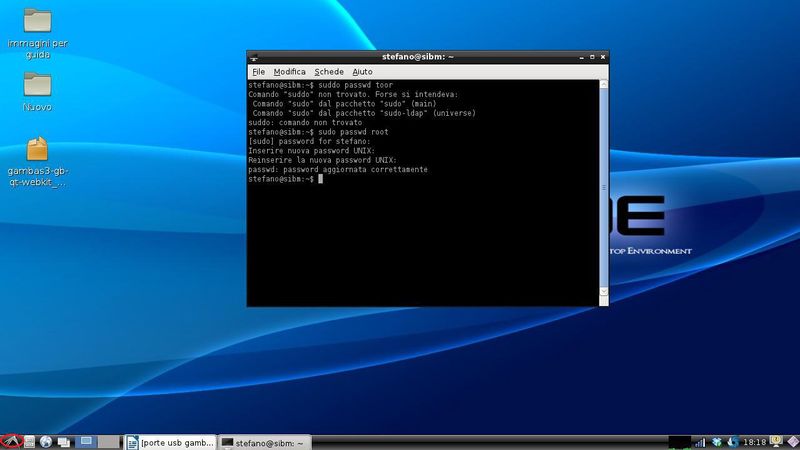Switch to '[porte usb gamb...' taskbar window
The image size is (800, 450).
[x=170, y=442]
